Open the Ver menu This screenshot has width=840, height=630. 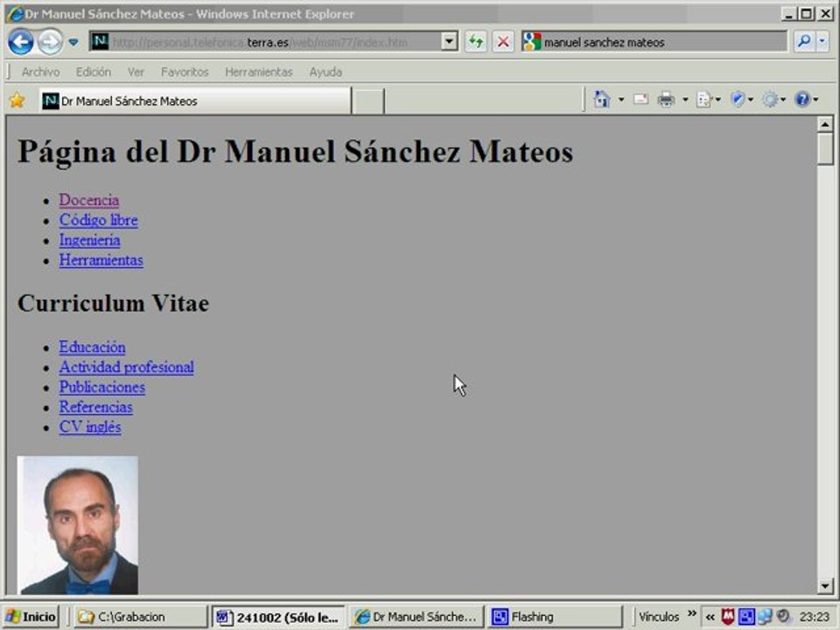tap(136, 72)
